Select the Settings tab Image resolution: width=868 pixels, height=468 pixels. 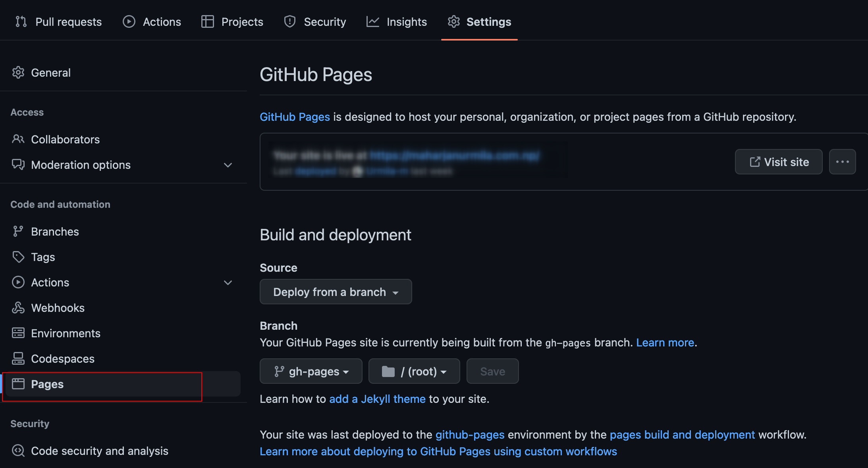479,21
